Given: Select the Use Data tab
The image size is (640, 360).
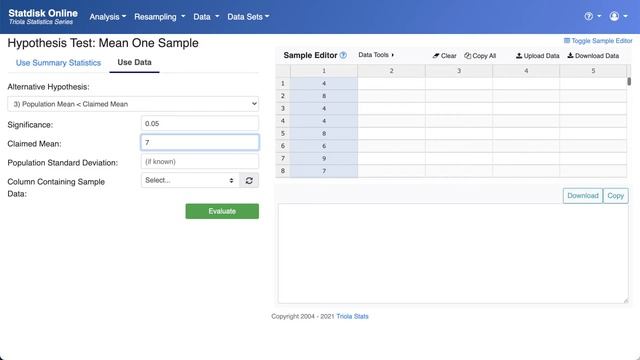Looking at the screenshot, I should [x=134, y=62].
